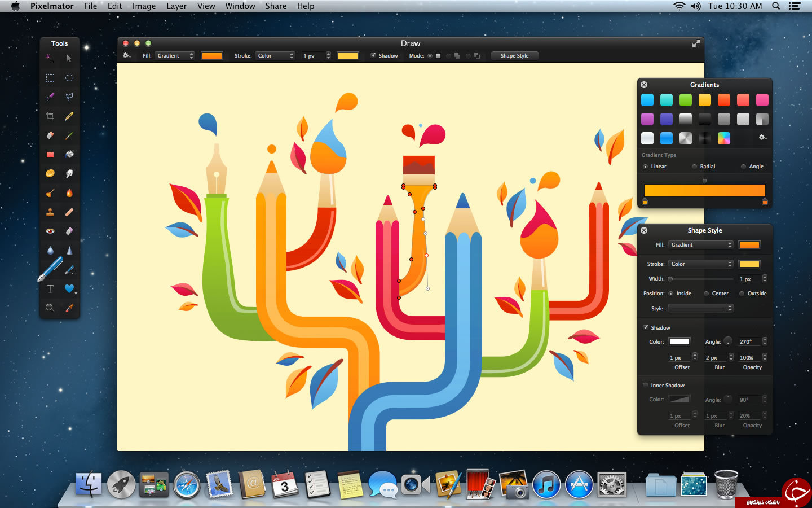The height and width of the screenshot is (508, 812).
Task: Close the Gradients panel
Action: [644, 85]
